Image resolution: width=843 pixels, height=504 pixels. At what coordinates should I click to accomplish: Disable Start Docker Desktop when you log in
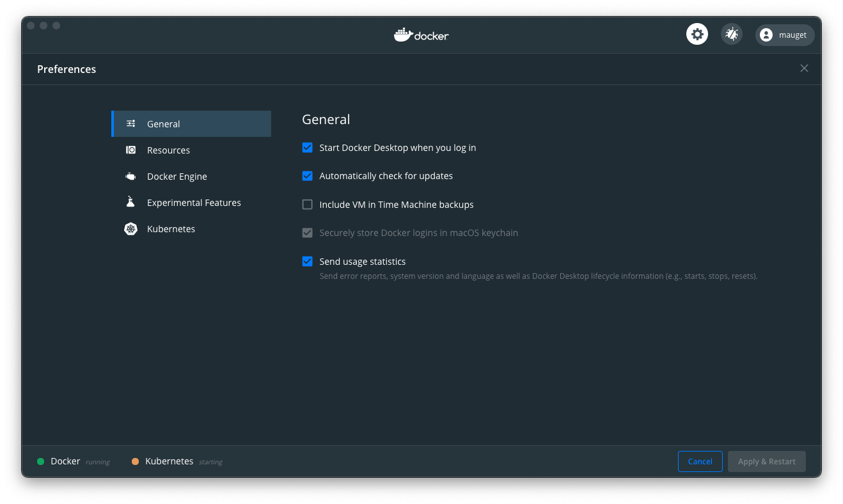(308, 148)
